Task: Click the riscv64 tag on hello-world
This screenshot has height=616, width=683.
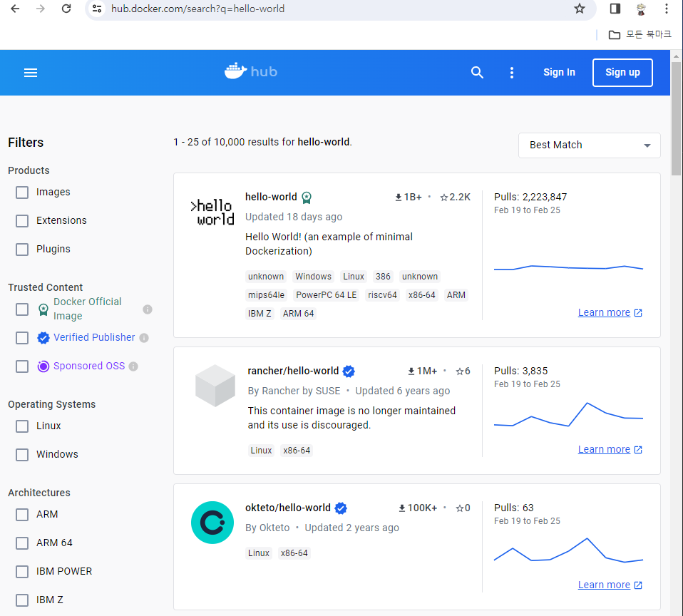Action: (382, 295)
